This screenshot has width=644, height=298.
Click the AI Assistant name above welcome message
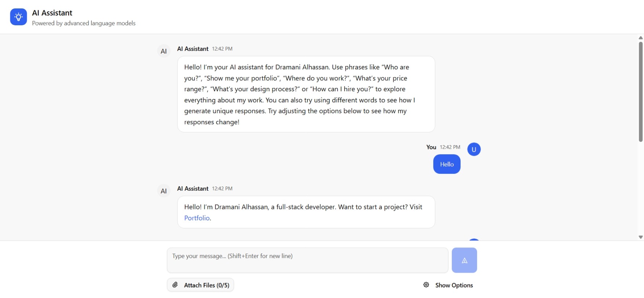pyautogui.click(x=193, y=49)
